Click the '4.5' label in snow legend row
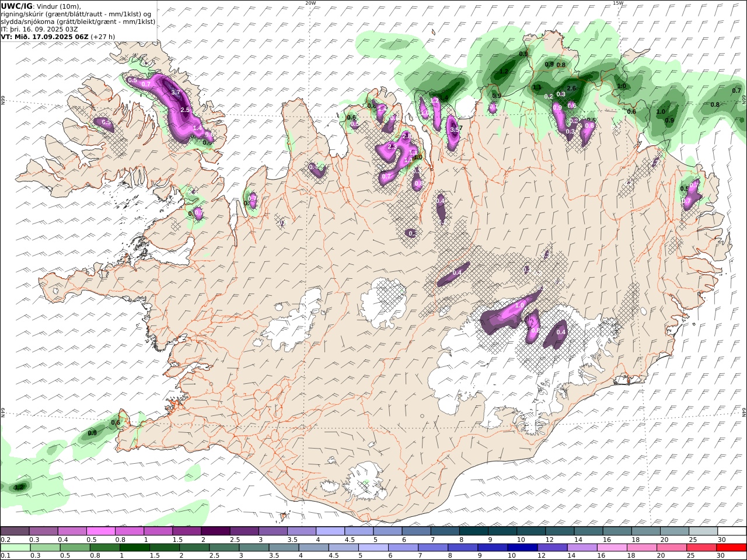The image size is (747, 560). (x=350, y=540)
